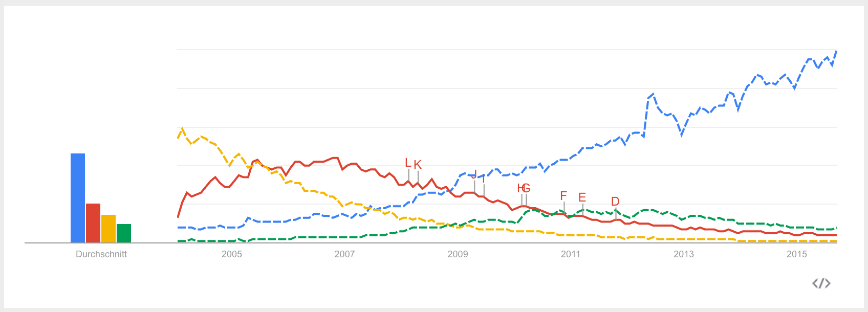
Task: Click the Durchschnitt label
Action: coord(101,254)
